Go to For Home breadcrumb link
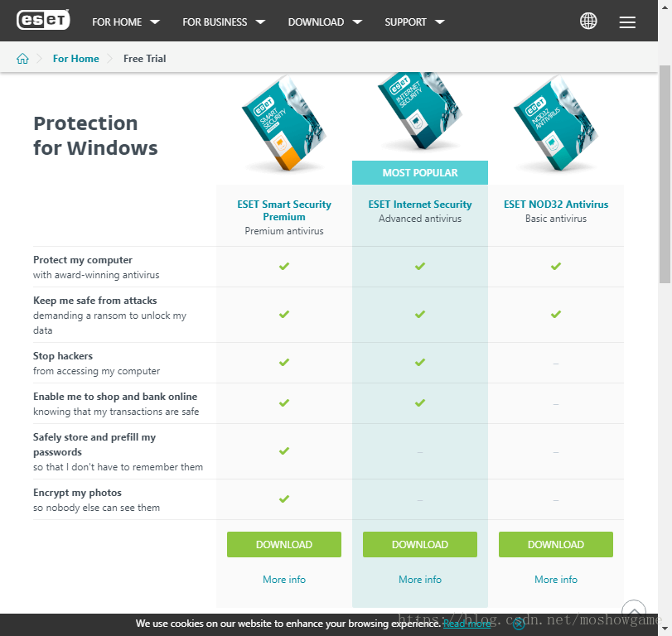Screen dimensions: 672x636 76,59
